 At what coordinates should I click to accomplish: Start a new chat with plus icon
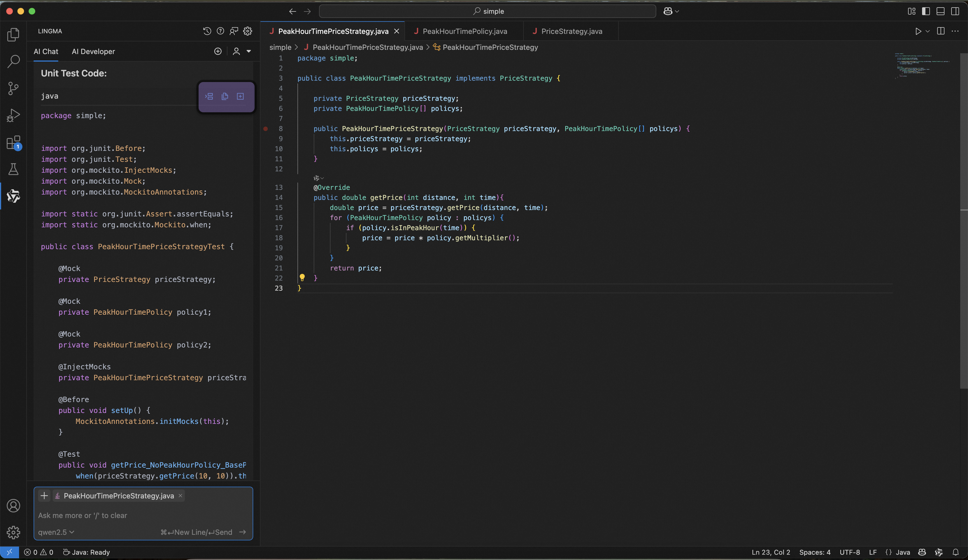click(218, 52)
